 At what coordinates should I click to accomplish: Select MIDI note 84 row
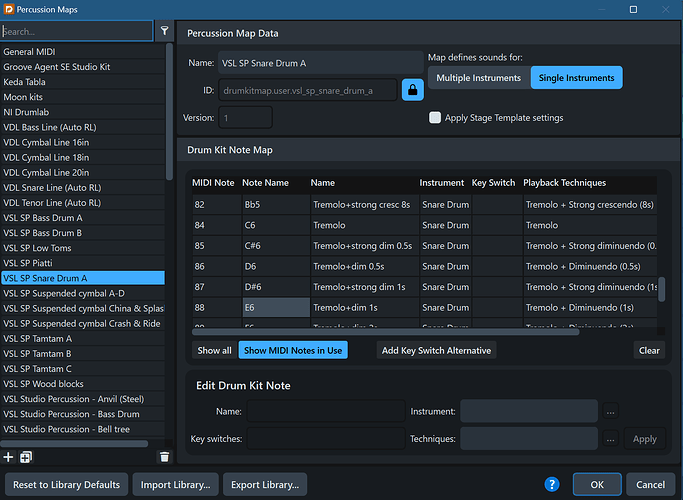pyautogui.click(x=425, y=225)
